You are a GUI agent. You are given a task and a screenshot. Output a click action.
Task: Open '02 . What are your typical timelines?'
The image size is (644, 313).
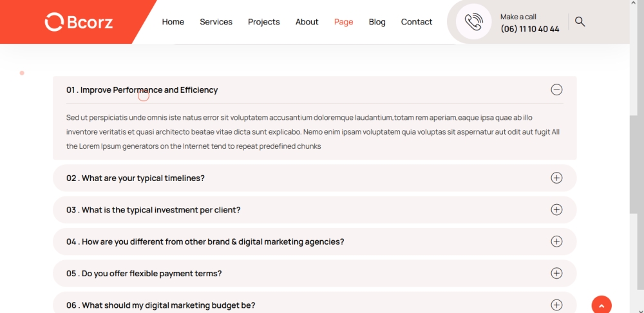coord(135,178)
